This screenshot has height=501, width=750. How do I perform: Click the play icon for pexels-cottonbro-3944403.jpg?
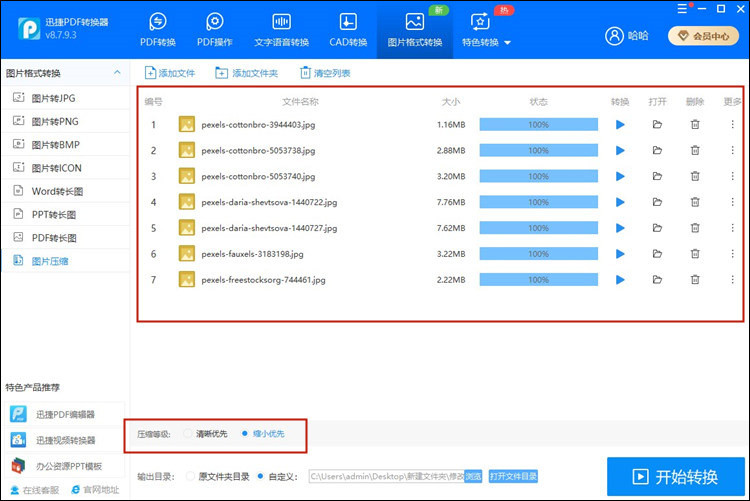[x=620, y=125]
